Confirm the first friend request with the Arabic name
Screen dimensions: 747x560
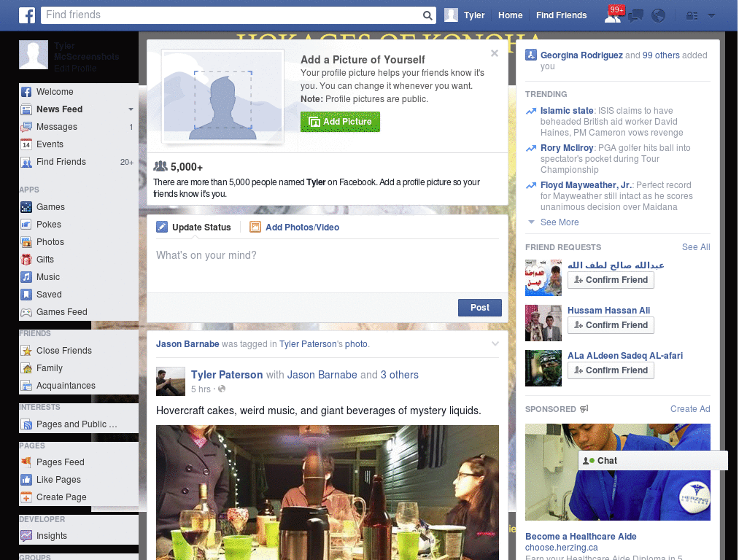(611, 280)
